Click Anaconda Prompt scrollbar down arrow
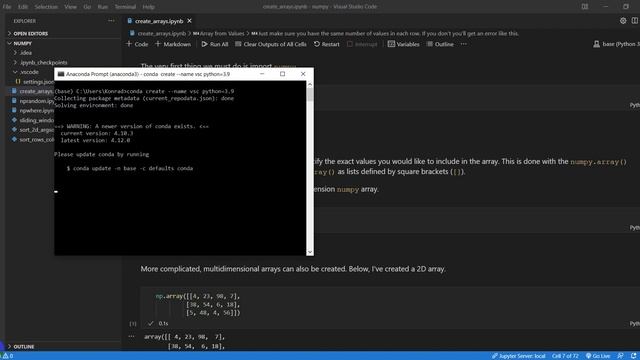 pyautogui.click(x=310, y=252)
